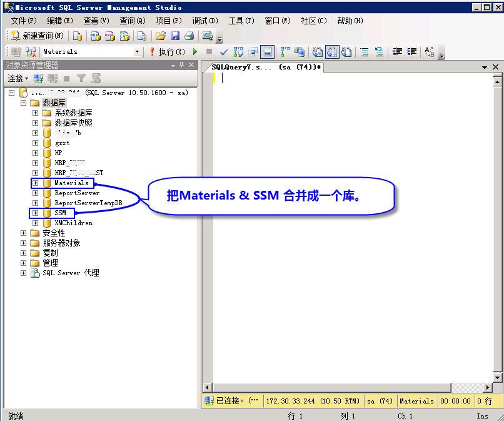Viewport: 504px width, 421px height.
Task: Uncomment the selected lines
Action: pyautogui.click(x=380, y=52)
